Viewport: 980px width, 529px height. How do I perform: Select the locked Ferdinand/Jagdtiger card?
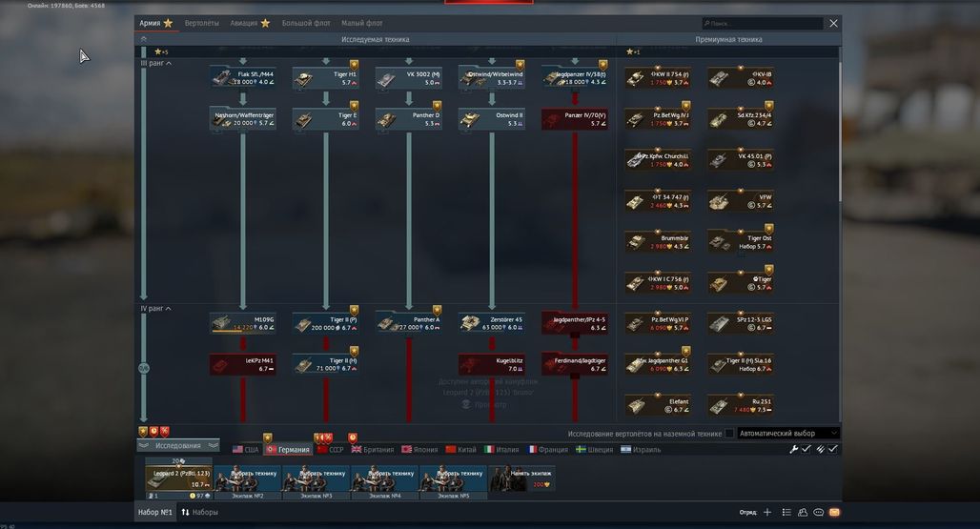[x=575, y=364]
